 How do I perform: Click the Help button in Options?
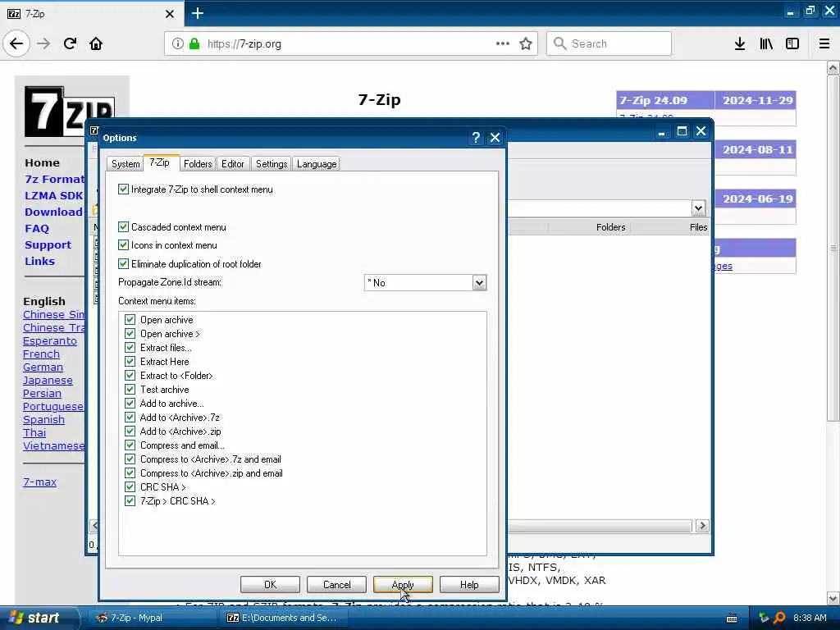pyautogui.click(x=469, y=584)
